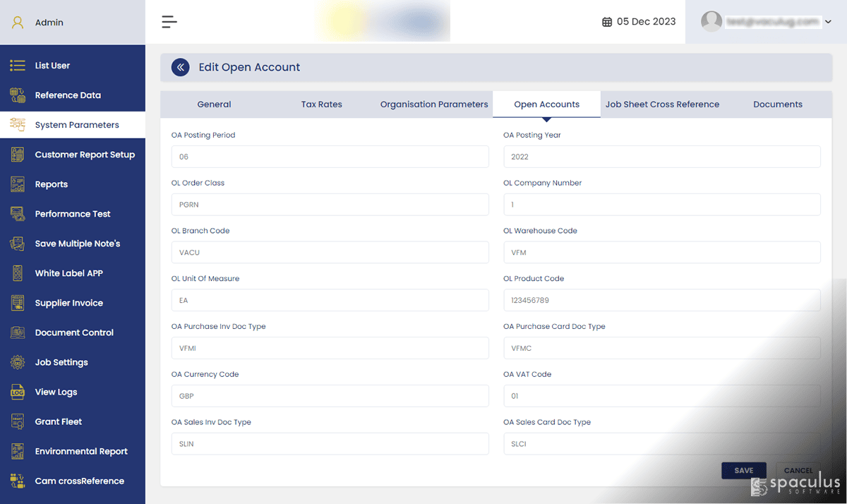Select the Job Sheet Cross Reference tab
The height and width of the screenshot is (504, 847).
pos(662,104)
